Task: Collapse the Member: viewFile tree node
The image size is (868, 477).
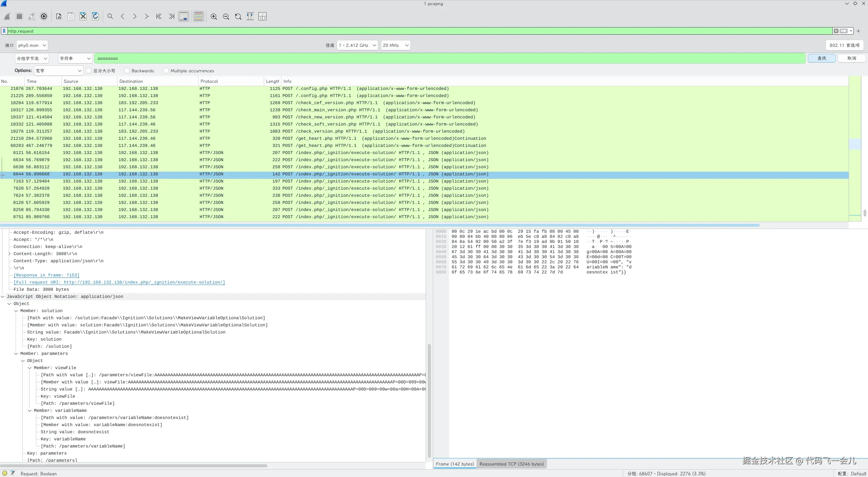Action: point(30,368)
